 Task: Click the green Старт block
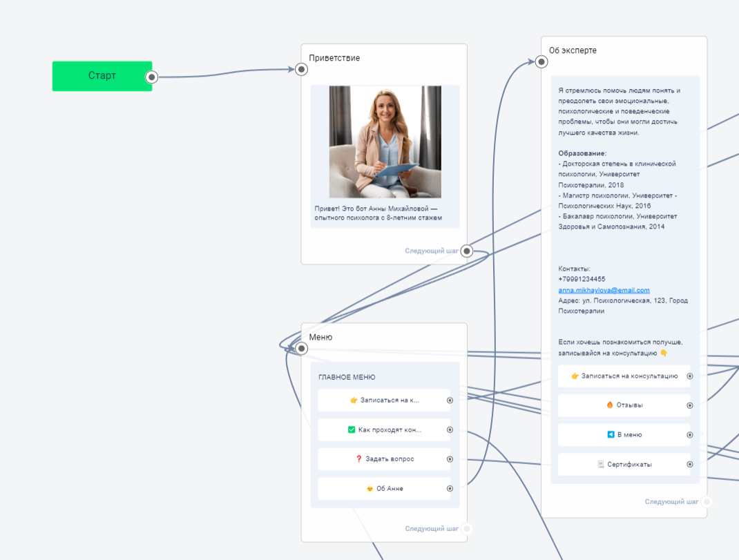click(x=102, y=76)
